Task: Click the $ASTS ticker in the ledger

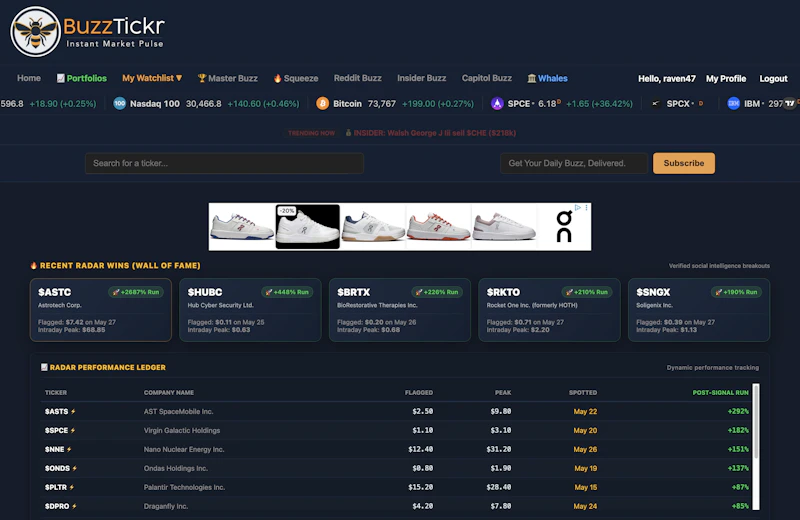Action: [56, 411]
